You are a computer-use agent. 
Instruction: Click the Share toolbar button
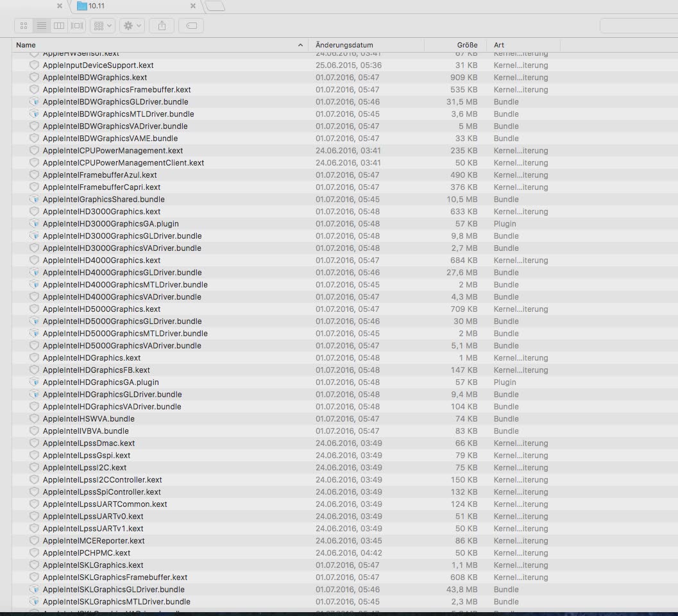coord(162,26)
